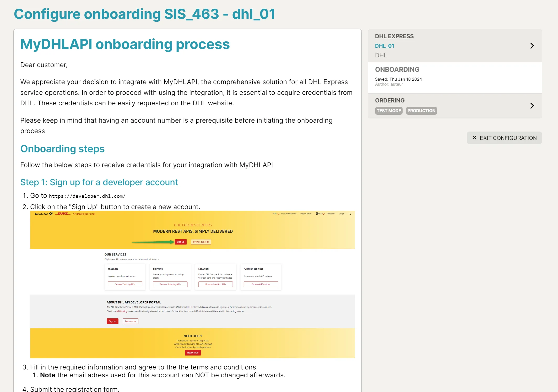Click Browse Tracking APIs in the image
The width and height of the screenshot is (558, 392).
click(125, 284)
